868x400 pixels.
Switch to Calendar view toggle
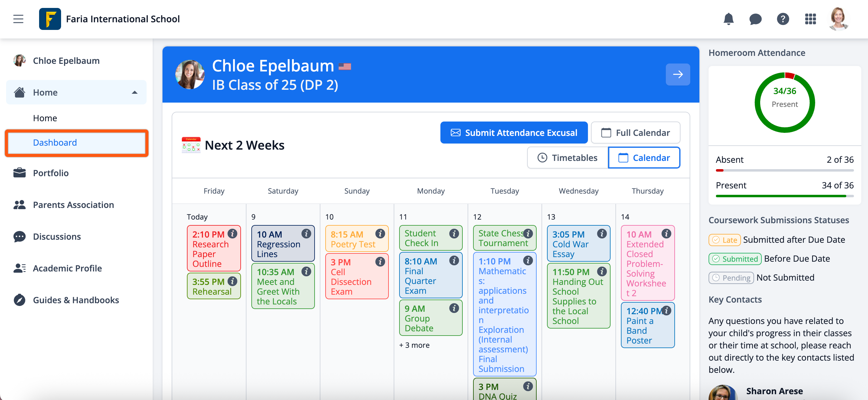pyautogui.click(x=644, y=158)
